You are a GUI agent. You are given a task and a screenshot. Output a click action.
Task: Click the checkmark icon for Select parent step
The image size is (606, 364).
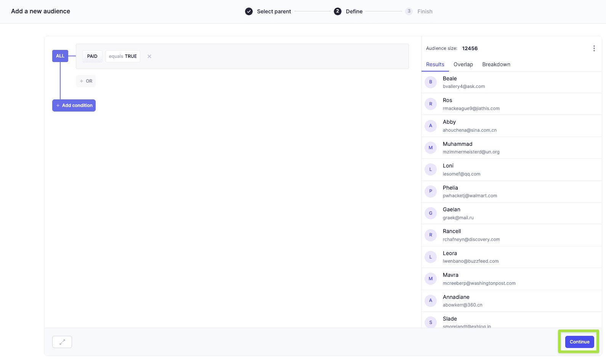click(249, 11)
